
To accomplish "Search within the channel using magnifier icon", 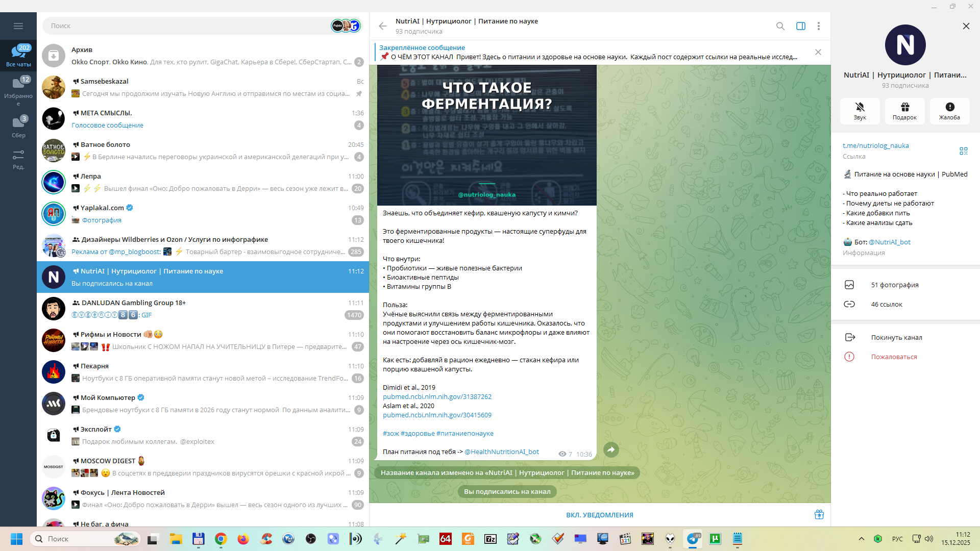I will pos(780,26).
